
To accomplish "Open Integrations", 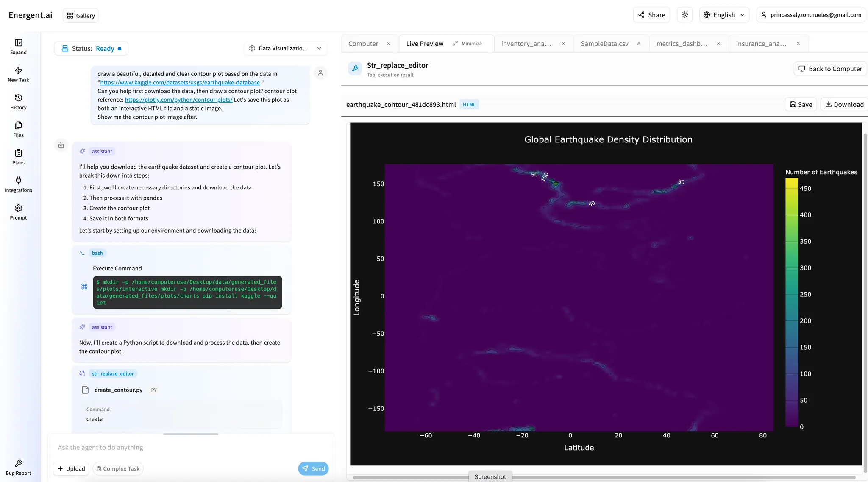I will click(18, 184).
